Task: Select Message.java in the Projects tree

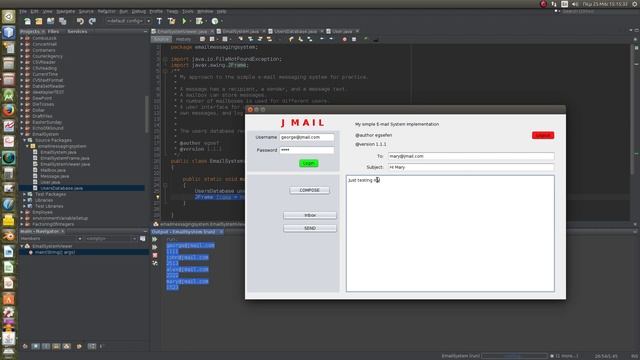Action: tap(54, 176)
